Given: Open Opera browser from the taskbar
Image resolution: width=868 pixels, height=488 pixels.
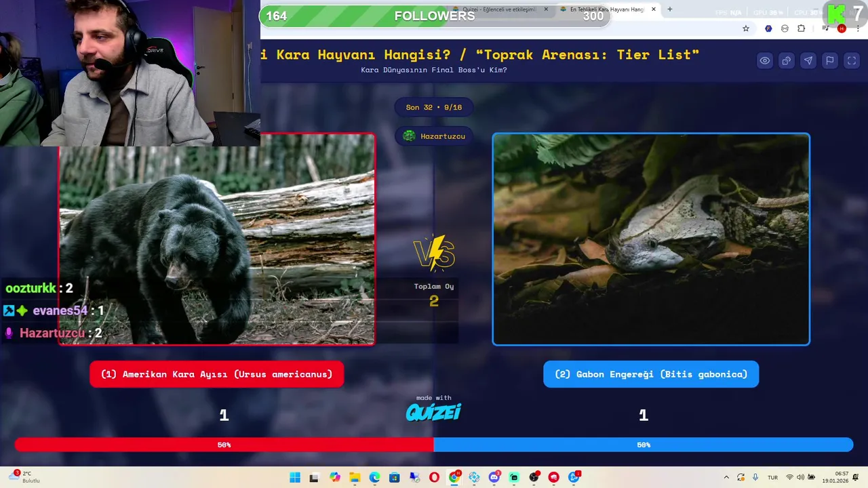Looking at the screenshot, I should click(x=434, y=477).
